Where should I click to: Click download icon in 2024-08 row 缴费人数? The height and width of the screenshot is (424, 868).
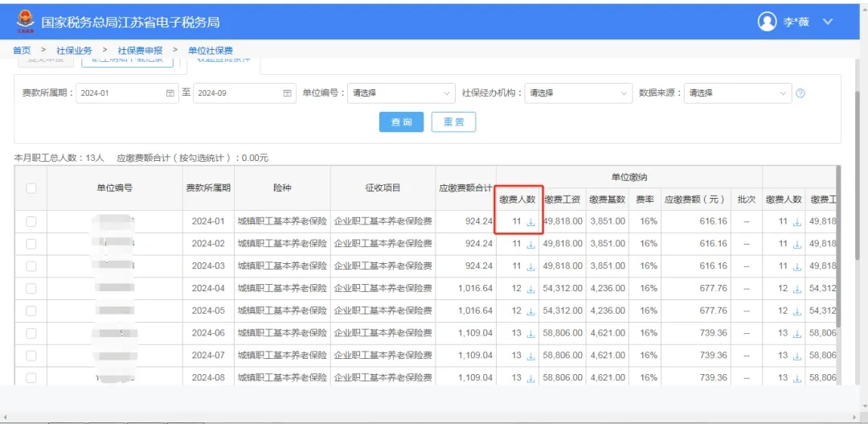(x=530, y=378)
